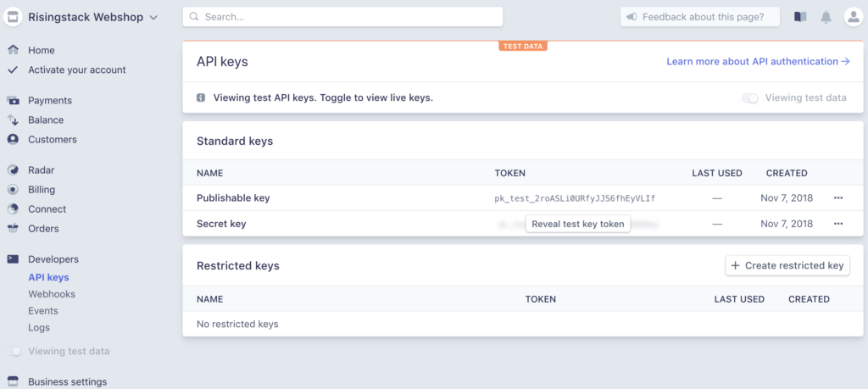Click the Restricted keys heading
This screenshot has width=868, height=389.
click(238, 266)
